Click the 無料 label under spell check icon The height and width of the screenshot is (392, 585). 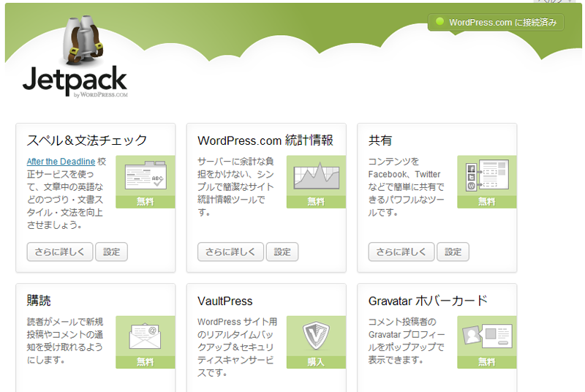(145, 202)
